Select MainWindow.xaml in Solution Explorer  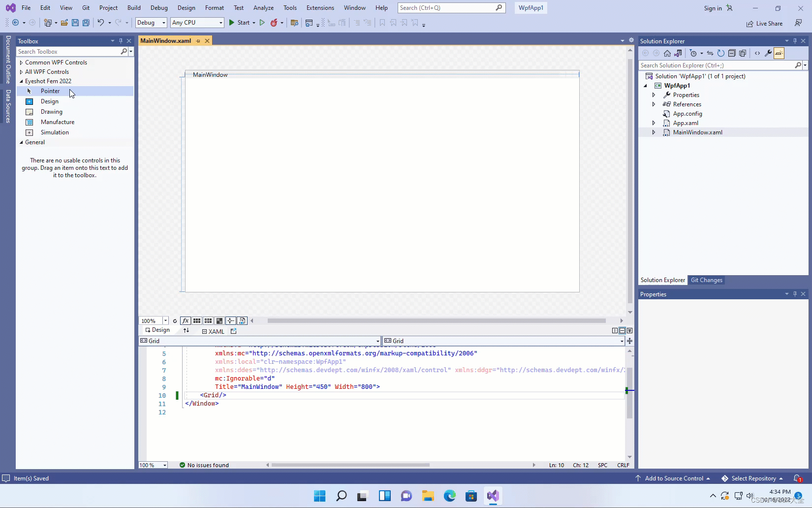(697, 132)
